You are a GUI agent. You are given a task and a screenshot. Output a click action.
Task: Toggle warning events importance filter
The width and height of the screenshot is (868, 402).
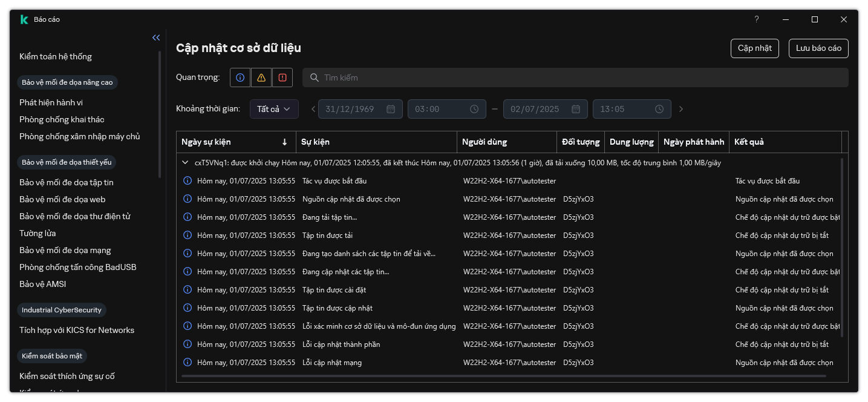point(261,77)
